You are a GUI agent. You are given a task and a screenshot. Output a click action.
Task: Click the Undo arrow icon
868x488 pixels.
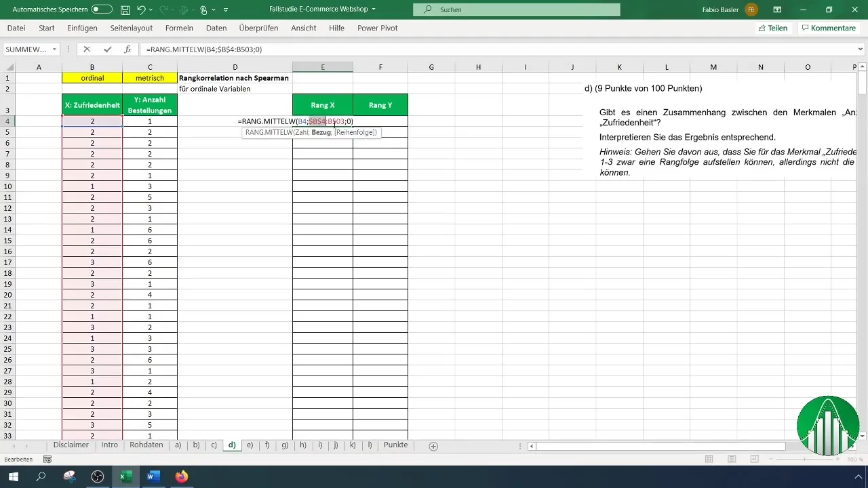click(x=141, y=9)
